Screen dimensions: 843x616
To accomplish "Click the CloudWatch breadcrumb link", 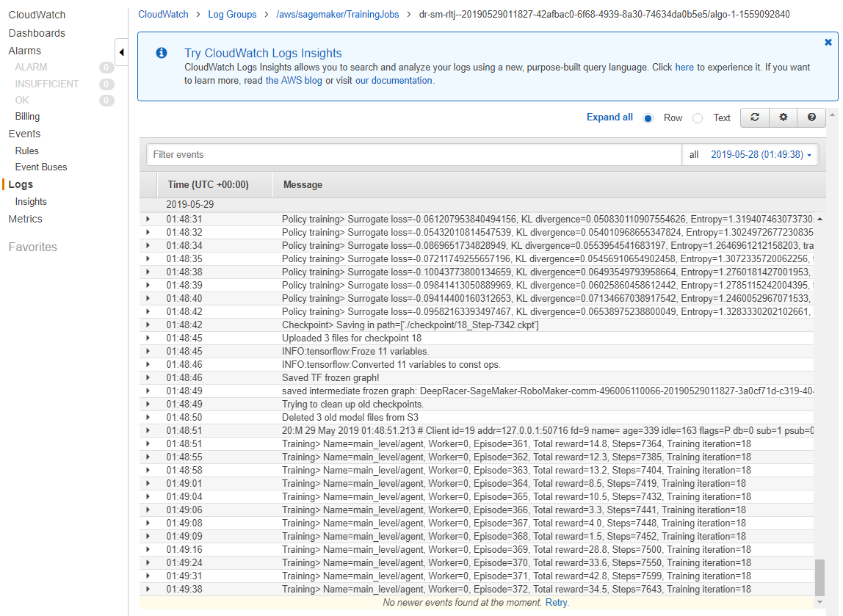I will (x=164, y=15).
